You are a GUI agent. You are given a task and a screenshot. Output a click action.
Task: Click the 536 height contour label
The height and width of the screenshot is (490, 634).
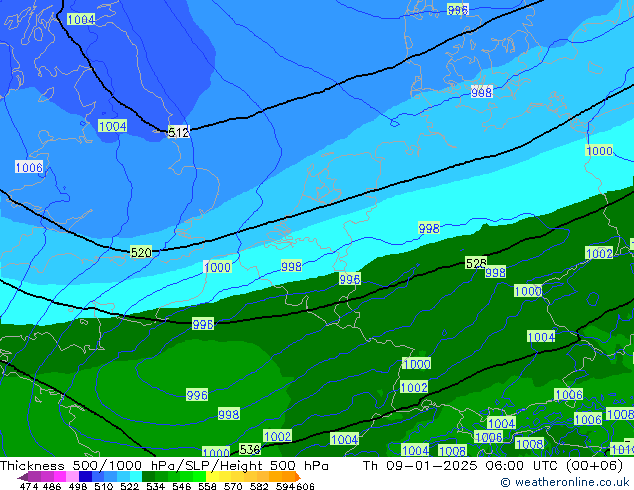click(x=249, y=449)
